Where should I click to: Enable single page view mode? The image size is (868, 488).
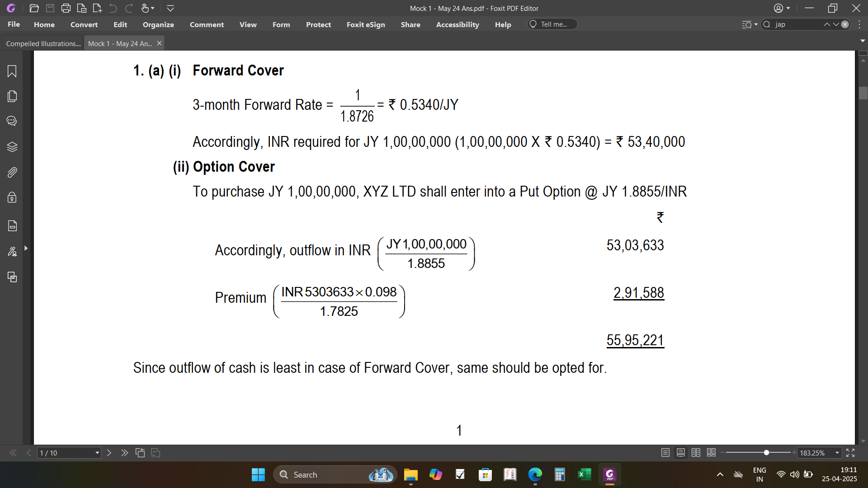point(665,453)
